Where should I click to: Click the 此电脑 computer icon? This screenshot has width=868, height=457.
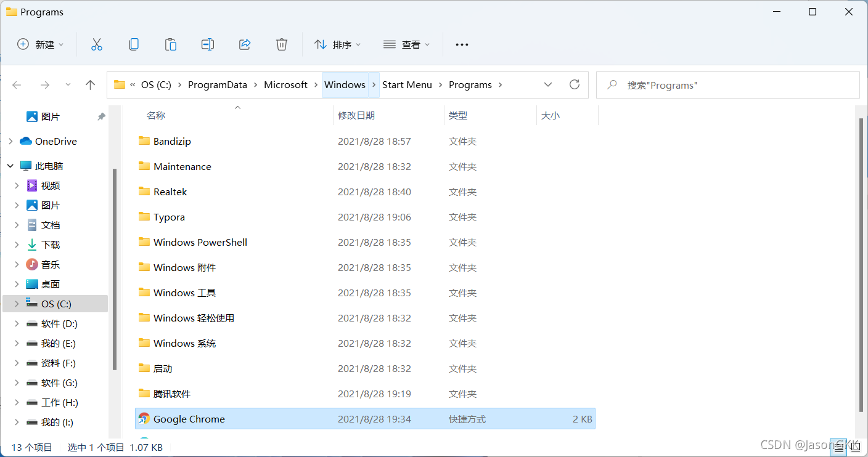tap(26, 166)
